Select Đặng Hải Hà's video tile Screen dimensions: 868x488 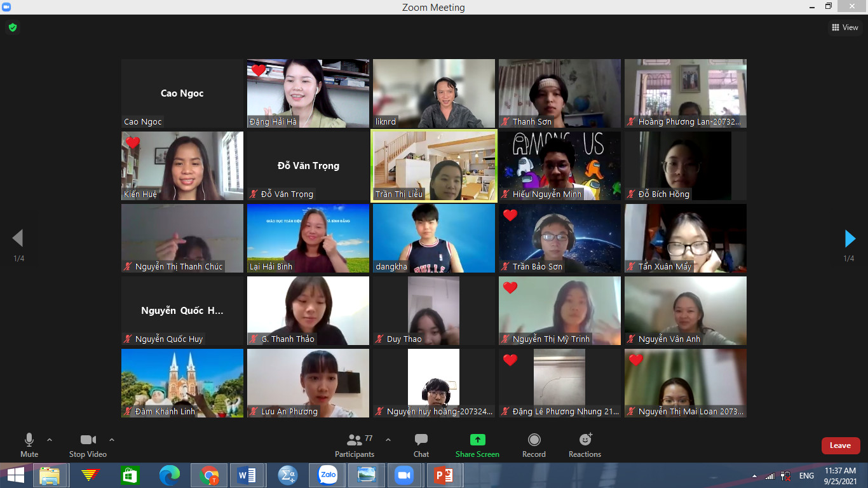pos(308,93)
